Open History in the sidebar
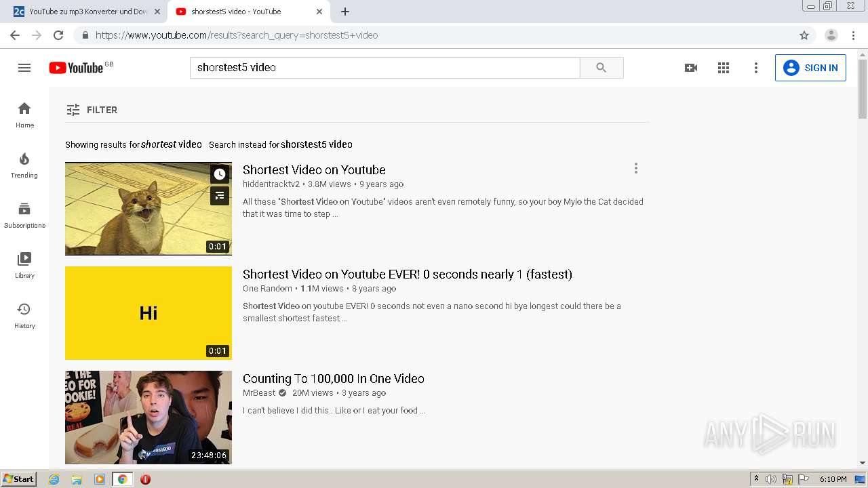The height and width of the screenshot is (488, 868). 24,316
